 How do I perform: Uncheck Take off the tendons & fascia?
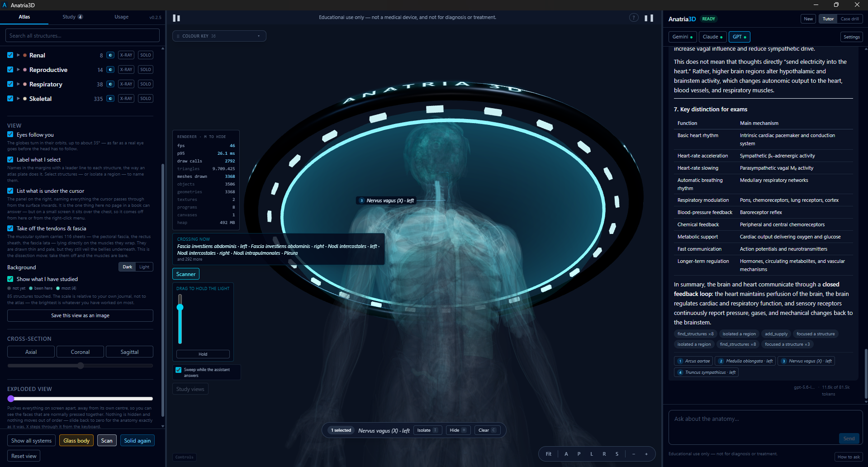[x=10, y=229]
